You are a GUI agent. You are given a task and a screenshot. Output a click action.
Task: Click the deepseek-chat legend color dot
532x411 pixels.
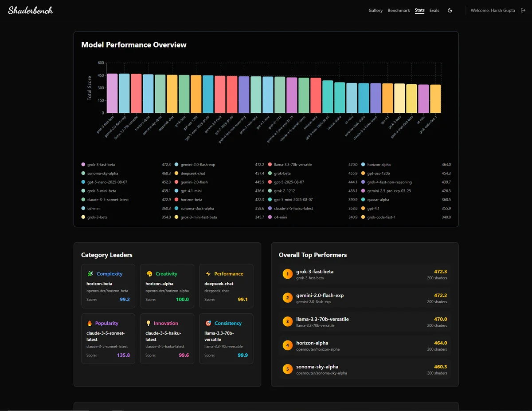point(176,174)
